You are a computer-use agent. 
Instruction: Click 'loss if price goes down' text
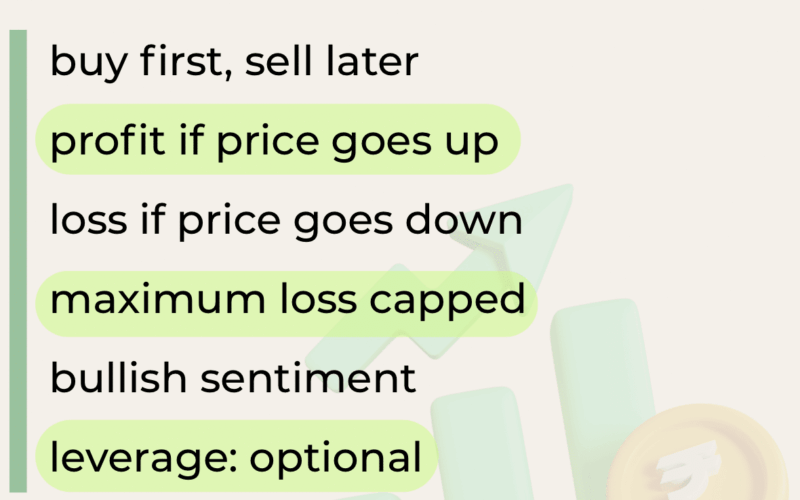pyautogui.click(x=286, y=220)
